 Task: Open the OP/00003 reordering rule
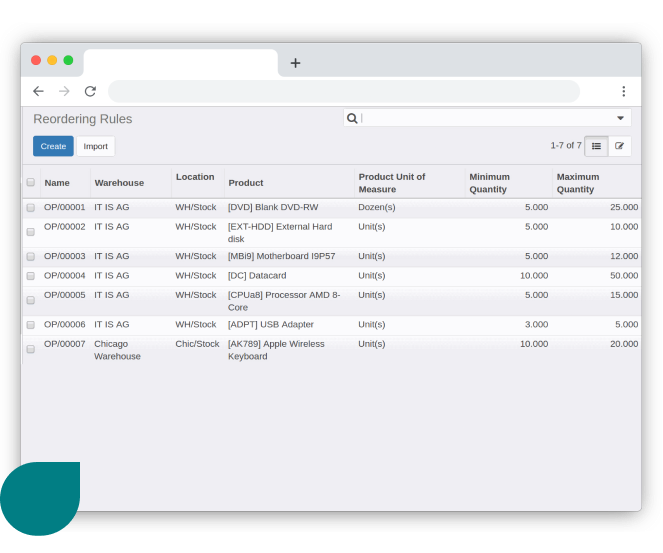pos(65,256)
